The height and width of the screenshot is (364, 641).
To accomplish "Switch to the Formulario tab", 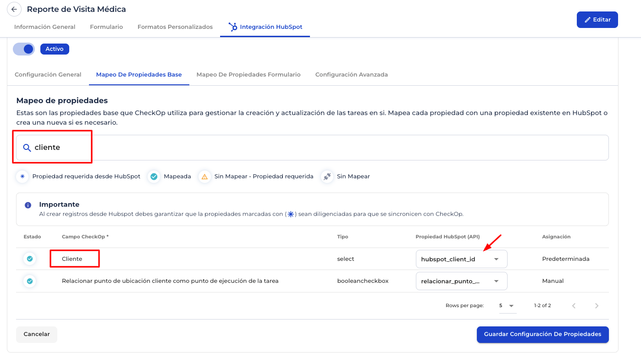I will (106, 27).
